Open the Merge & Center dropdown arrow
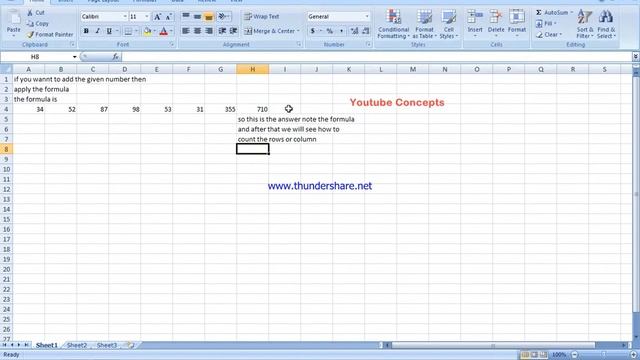 (298, 31)
